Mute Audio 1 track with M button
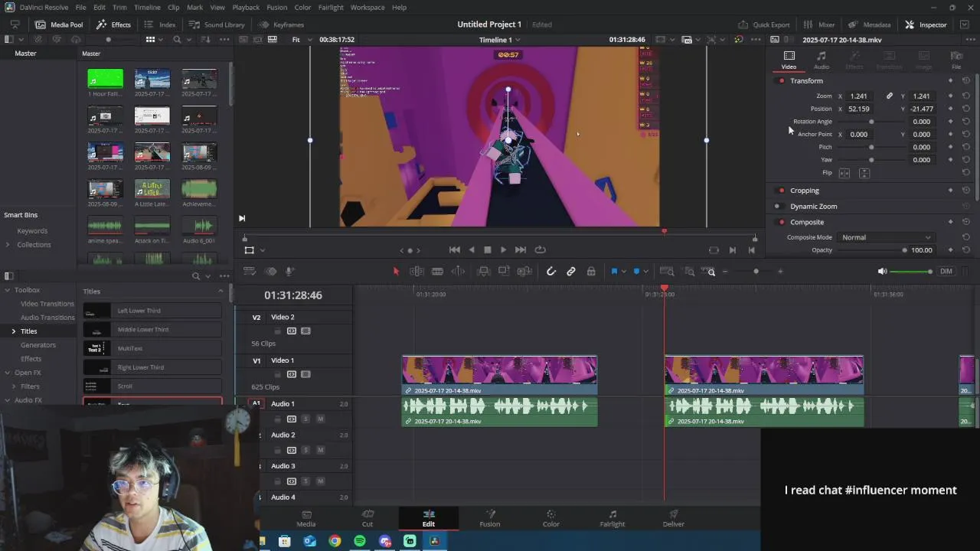The height and width of the screenshot is (551, 980). tap(320, 419)
